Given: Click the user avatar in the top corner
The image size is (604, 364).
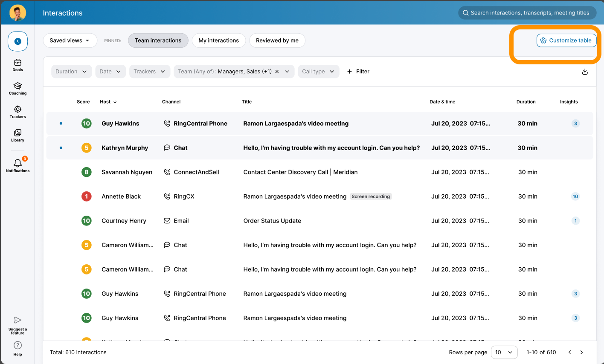Looking at the screenshot, I should pos(17,12).
